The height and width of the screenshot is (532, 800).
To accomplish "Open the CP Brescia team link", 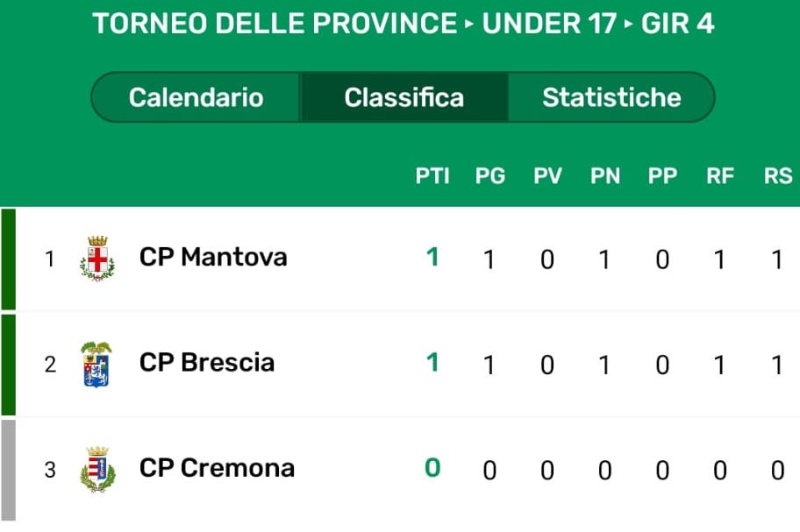I will (x=207, y=363).
